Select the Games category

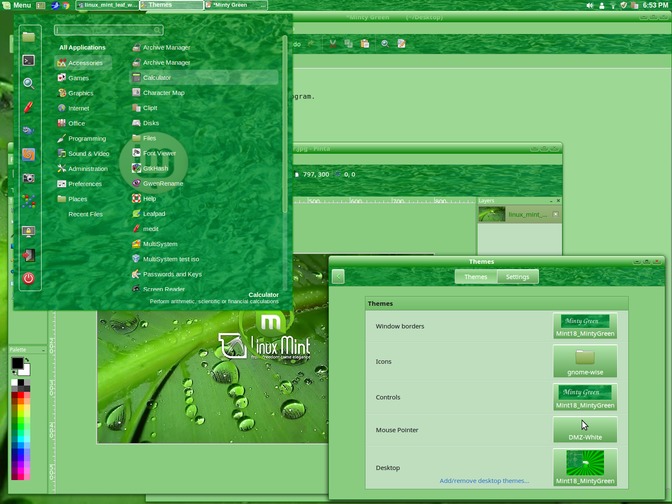point(73,78)
